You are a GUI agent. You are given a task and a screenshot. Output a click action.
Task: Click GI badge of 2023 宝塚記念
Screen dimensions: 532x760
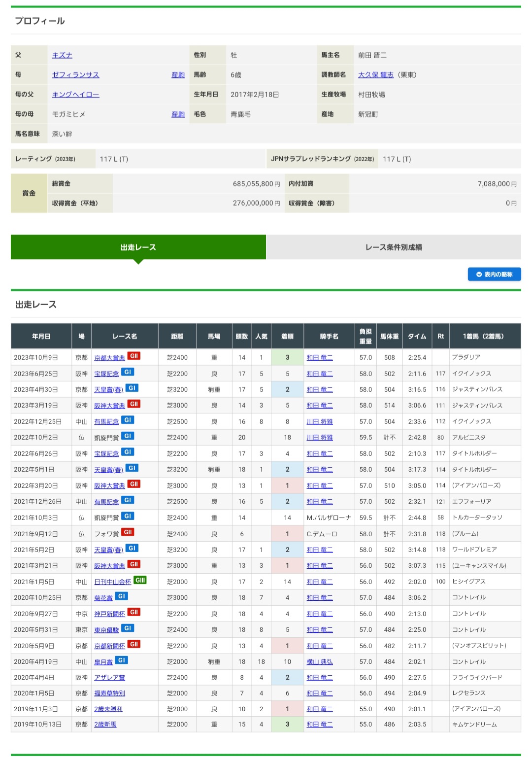(128, 372)
